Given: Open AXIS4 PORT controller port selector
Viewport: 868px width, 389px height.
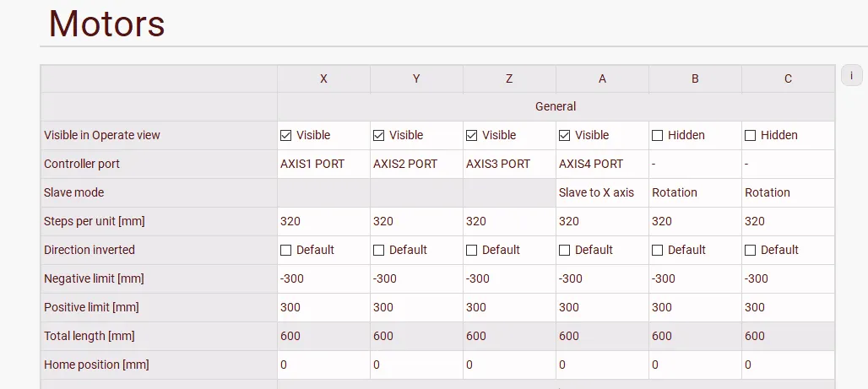Looking at the screenshot, I should tap(603, 165).
